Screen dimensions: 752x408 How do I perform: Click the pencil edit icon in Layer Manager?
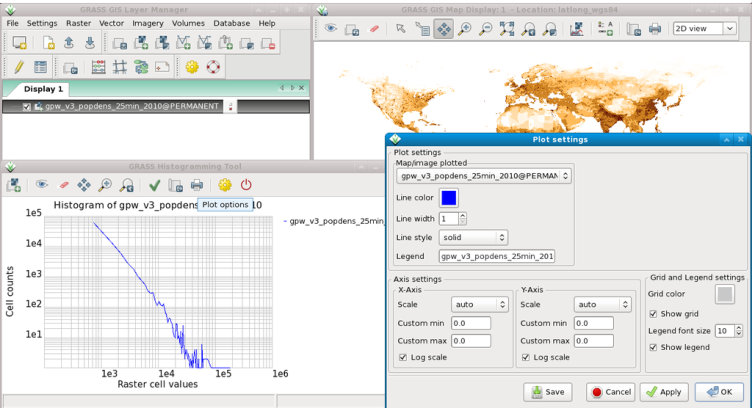point(18,67)
